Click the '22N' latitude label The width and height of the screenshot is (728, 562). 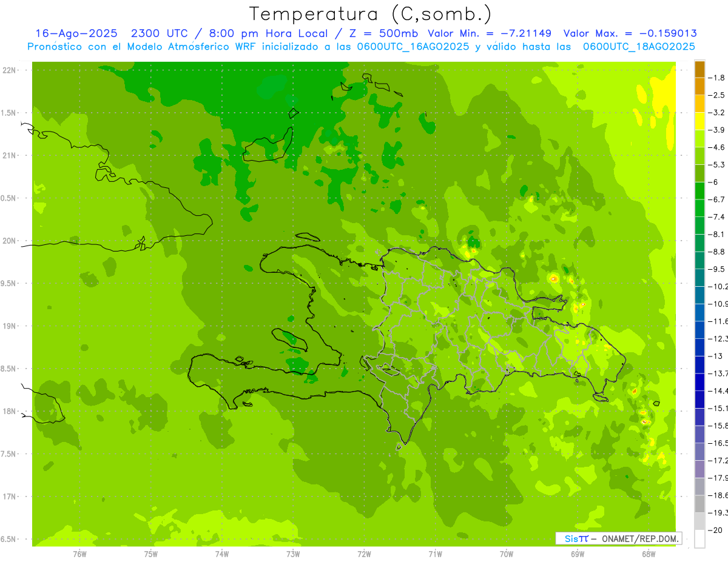[x=10, y=70]
